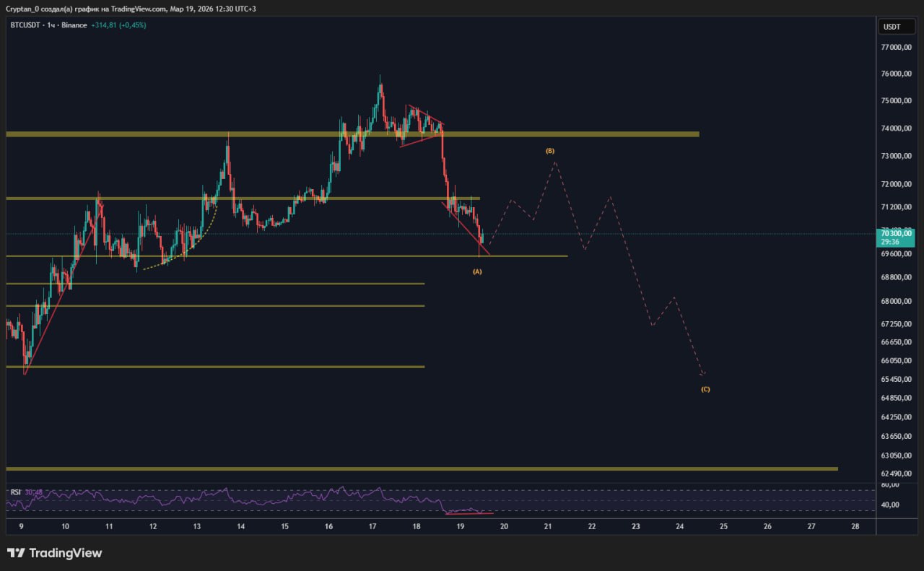Screen dimensions: 924x571
Task: Click the BTCUSDT symbol title
Action: coord(27,25)
